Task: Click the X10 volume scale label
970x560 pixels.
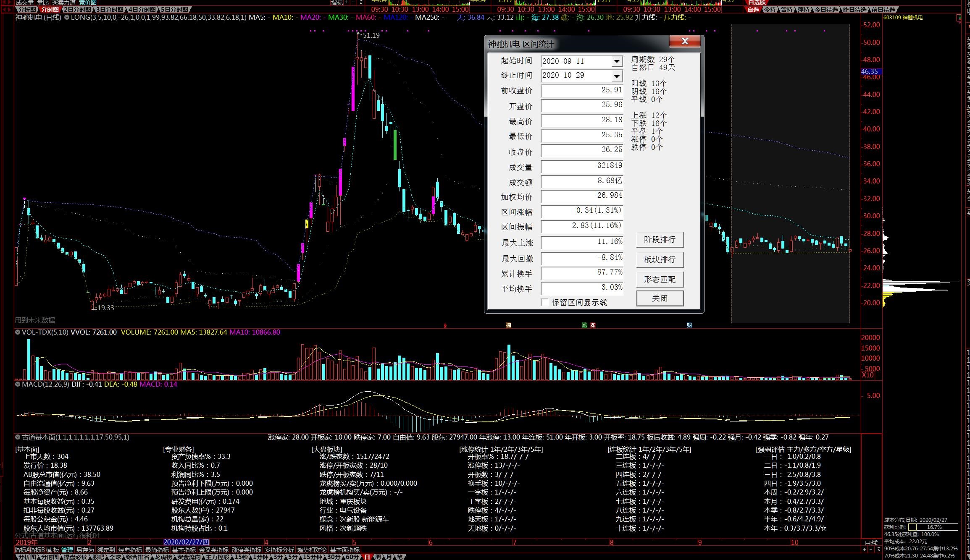Action: [867, 375]
